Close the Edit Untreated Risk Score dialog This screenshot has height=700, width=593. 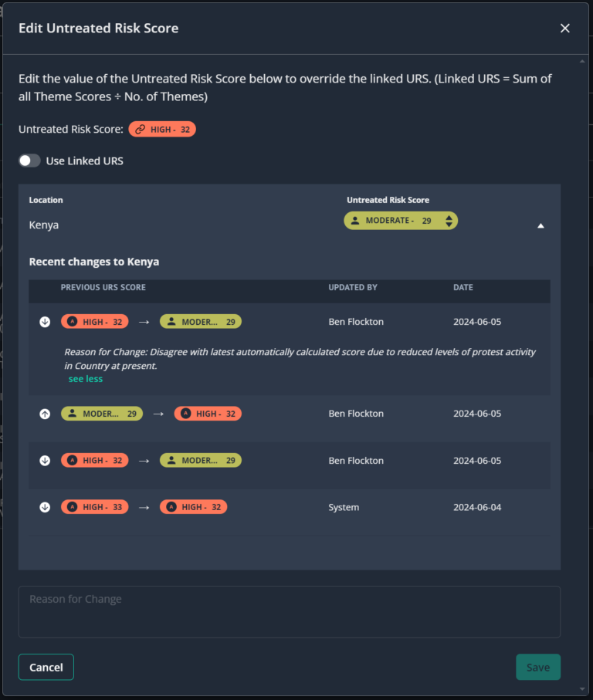coord(565,28)
